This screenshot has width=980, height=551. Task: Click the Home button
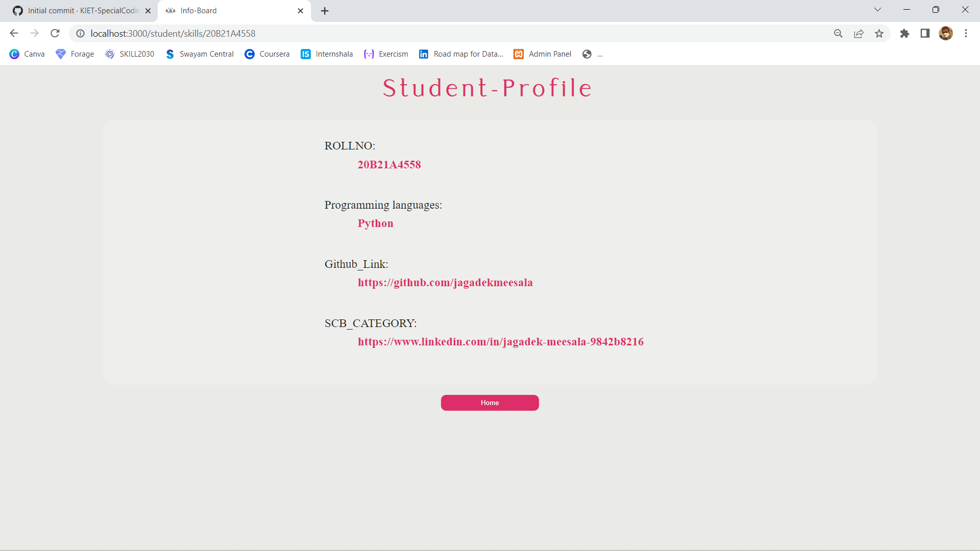tap(489, 403)
